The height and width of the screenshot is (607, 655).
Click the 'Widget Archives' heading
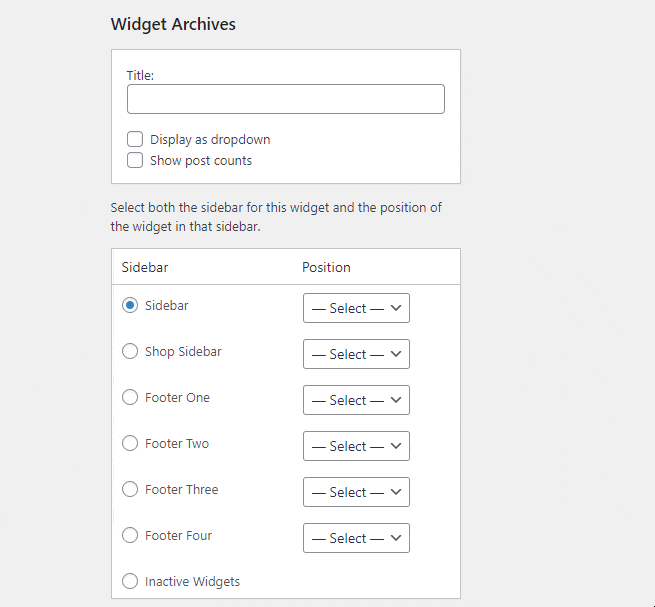point(174,23)
